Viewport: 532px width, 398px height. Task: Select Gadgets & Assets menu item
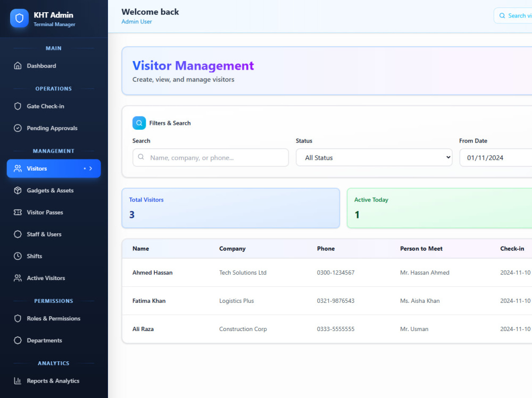pyautogui.click(x=54, y=191)
